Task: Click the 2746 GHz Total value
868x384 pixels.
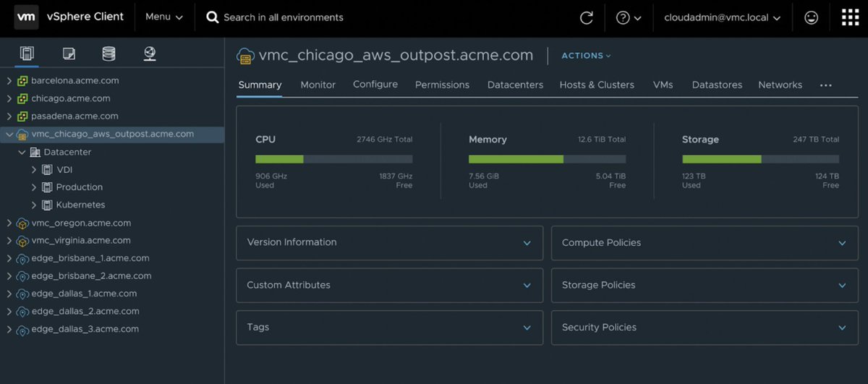Action: tap(384, 140)
